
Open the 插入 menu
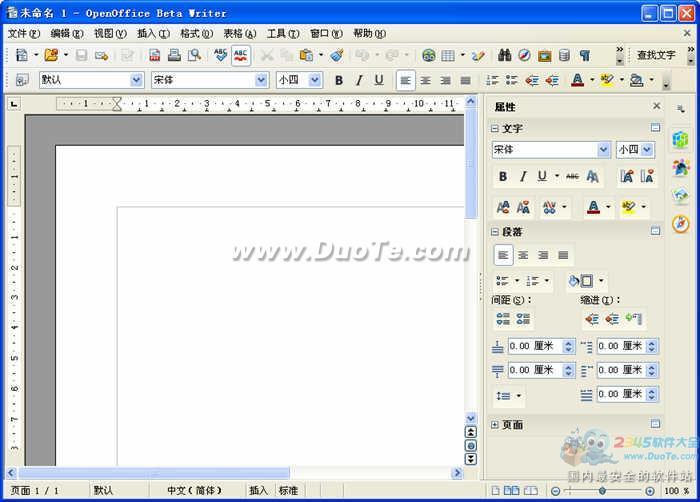153,33
